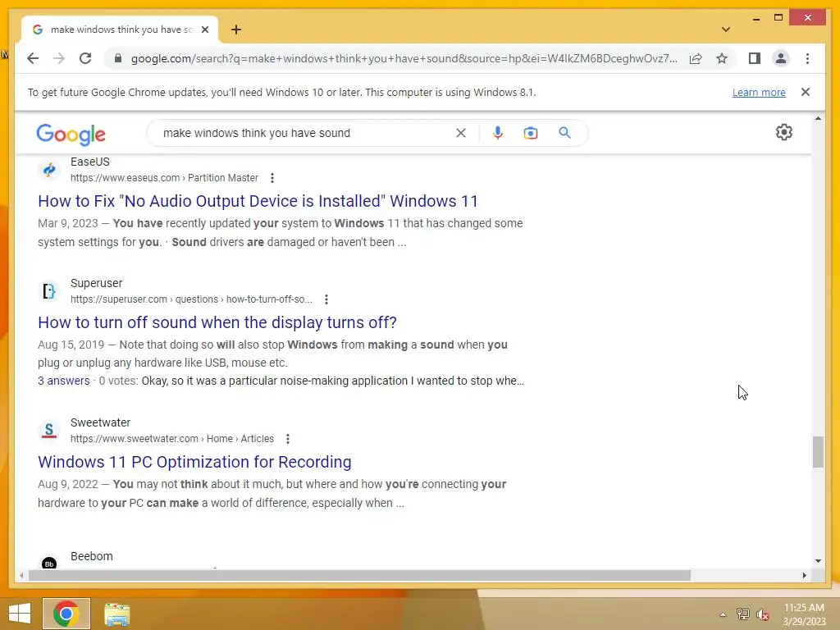Screen dimensions: 840x630
Task: Click the browser forward arrow
Action: [59, 58]
